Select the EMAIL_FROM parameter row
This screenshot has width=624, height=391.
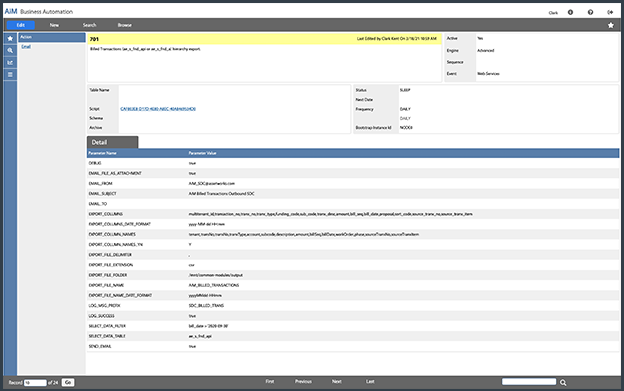point(353,183)
